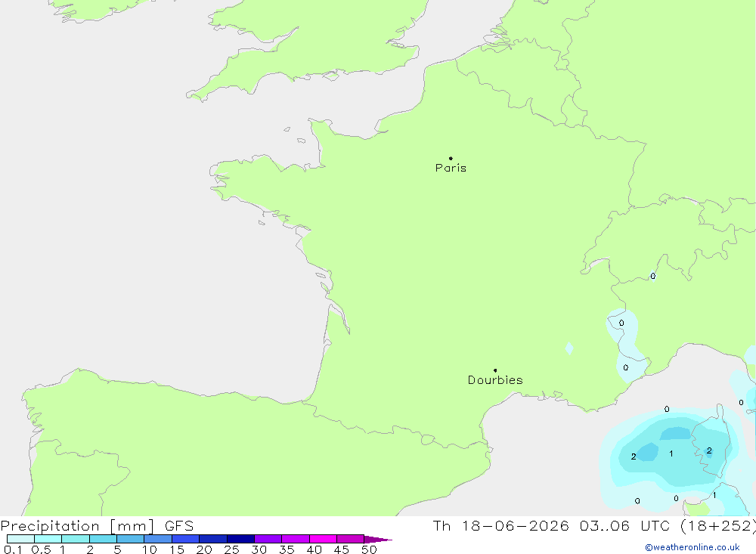Click the (18+252) forecast offset text
Image resolution: width=756 pixels, height=554 pixels.
pyautogui.click(x=718, y=526)
